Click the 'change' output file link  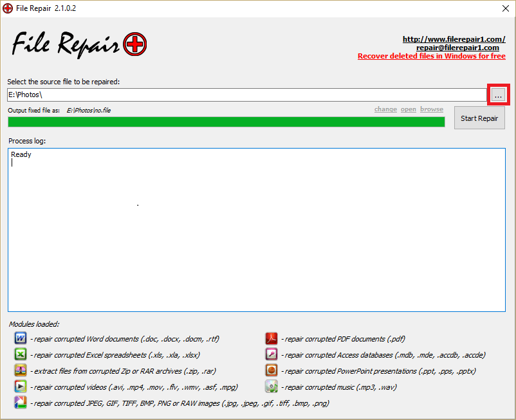[385, 109]
